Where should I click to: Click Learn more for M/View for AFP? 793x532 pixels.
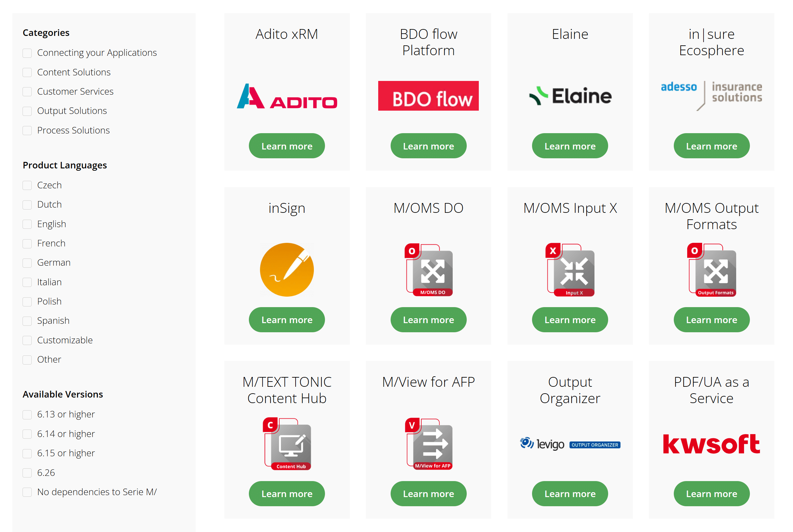[429, 494]
